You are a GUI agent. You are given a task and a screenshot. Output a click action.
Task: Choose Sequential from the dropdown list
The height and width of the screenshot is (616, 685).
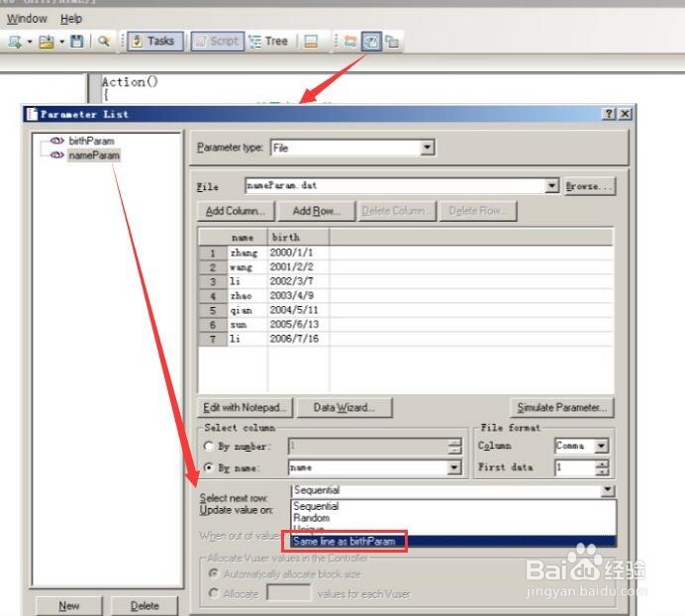tap(453, 506)
